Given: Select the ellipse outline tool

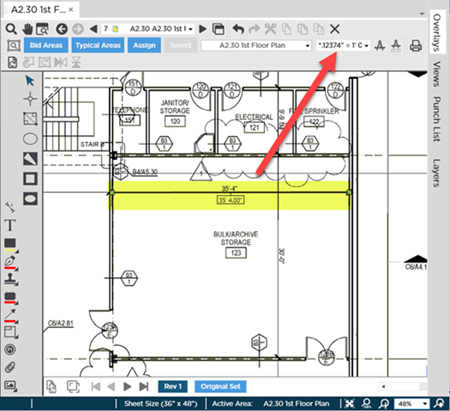Looking at the screenshot, I should pos(30,139).
